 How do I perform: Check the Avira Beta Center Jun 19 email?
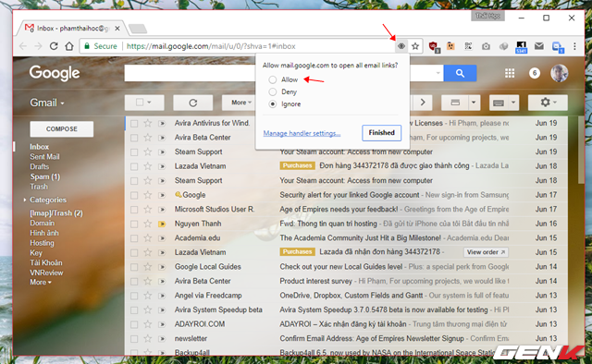134,138
